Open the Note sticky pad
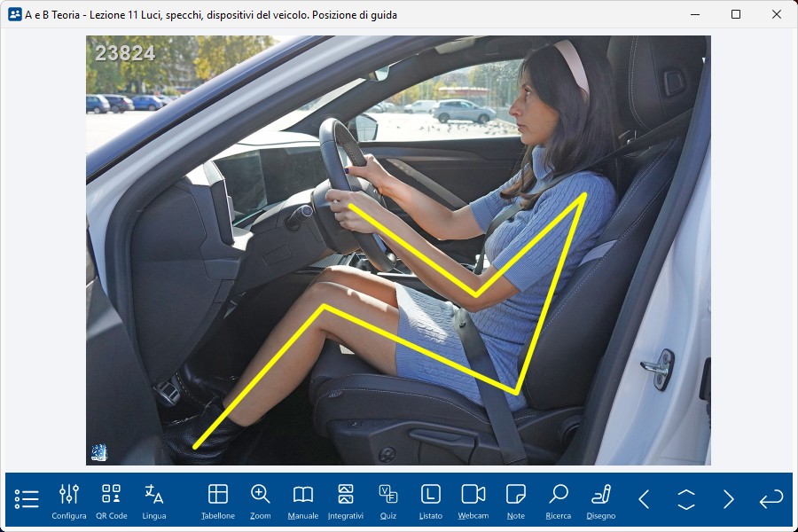 pyautogui.click(x=515, y=500)
